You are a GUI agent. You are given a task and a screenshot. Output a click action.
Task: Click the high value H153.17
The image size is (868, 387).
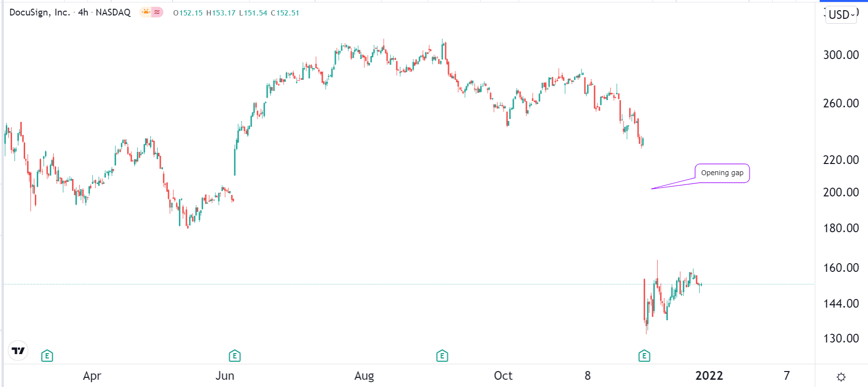click(221, 13)
